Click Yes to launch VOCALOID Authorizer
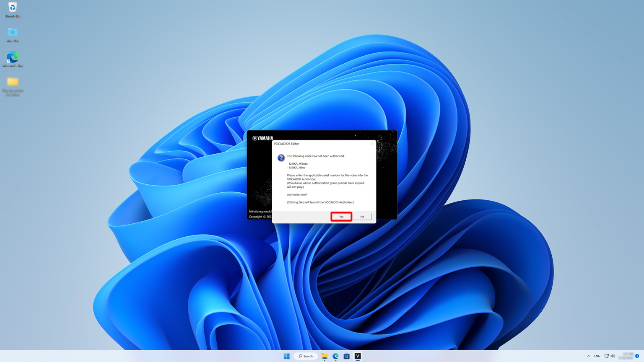 (x=341, y=217)
